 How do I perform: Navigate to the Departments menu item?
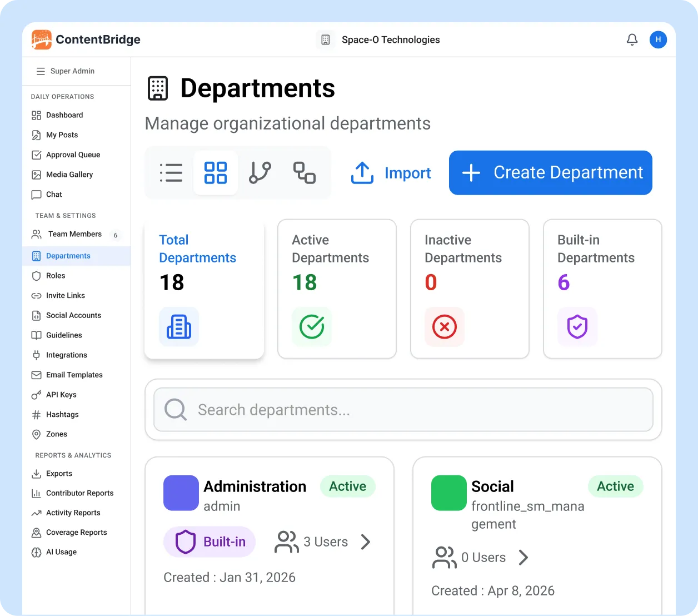click(68, 256)
